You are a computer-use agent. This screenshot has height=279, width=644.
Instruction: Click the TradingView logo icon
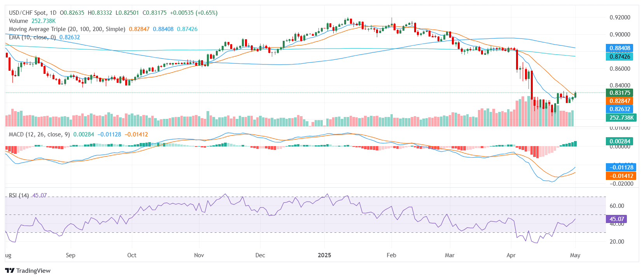10,270
